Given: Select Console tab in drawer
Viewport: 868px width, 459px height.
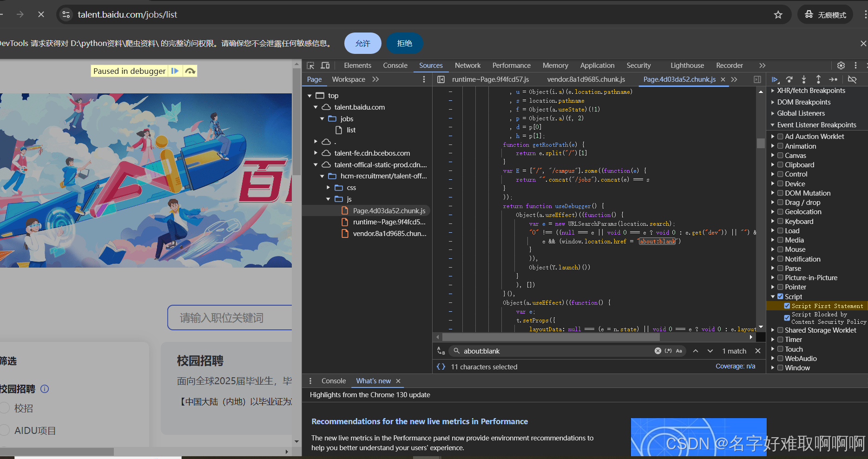Looking at the screenshot, I should click(334, 381).
